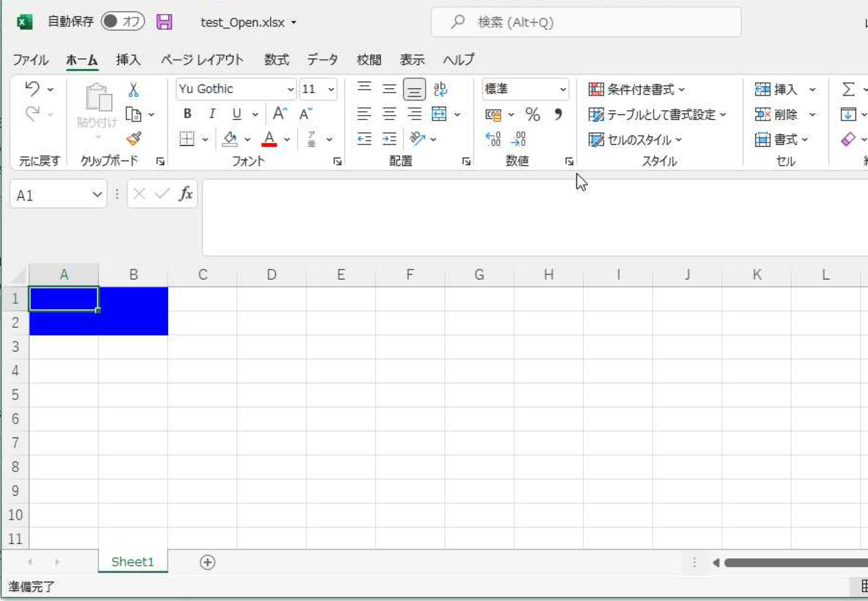
Task: Open the 配置 alignment dialog launcher
Action: tap(466, 162)
